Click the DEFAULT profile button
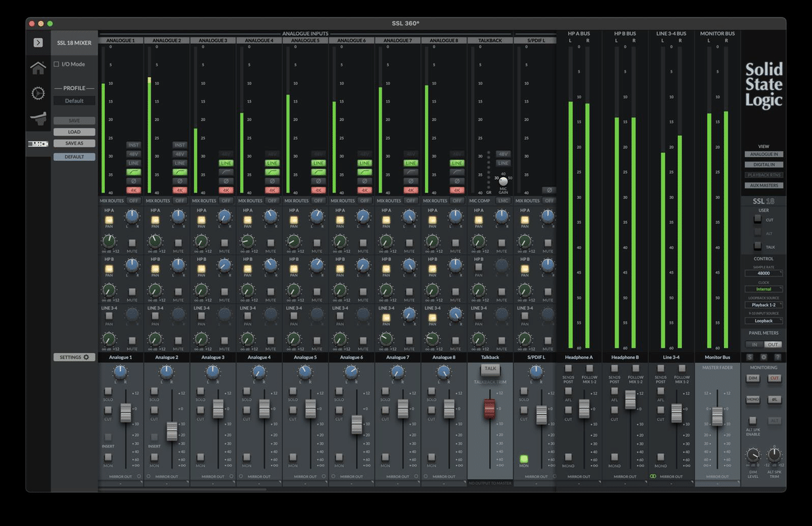 [x=74, y=156]
